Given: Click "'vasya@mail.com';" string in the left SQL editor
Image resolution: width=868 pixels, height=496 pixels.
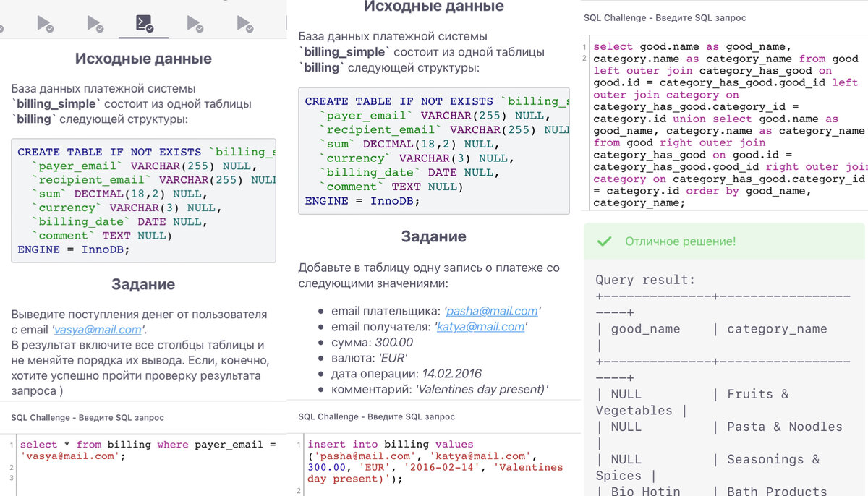Looking at the screenshot, I should click(73, 456).
